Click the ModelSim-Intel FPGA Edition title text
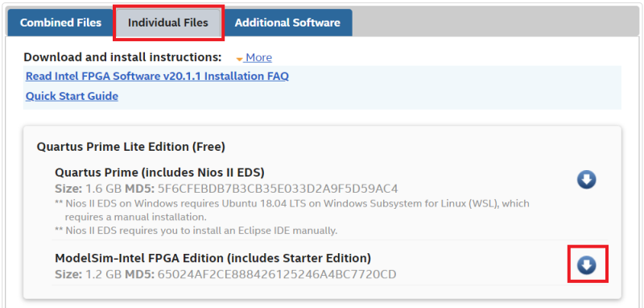Viewport: 644px width, 308px height. click(x=213, y=258)
